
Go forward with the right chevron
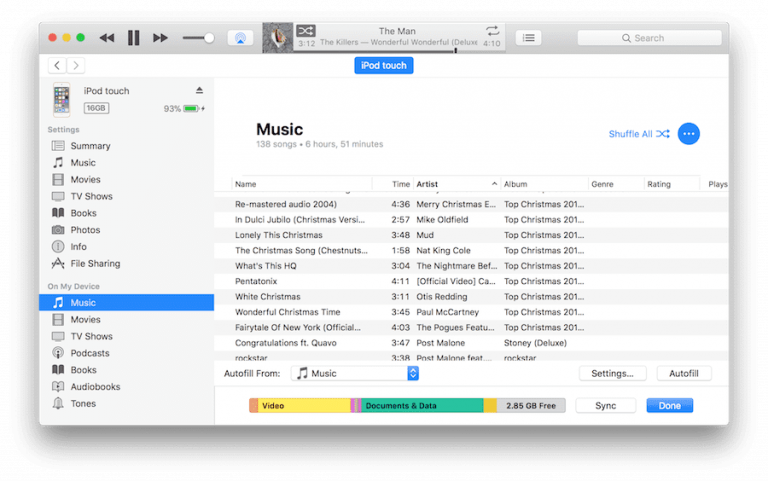click(x=75, y=65)
